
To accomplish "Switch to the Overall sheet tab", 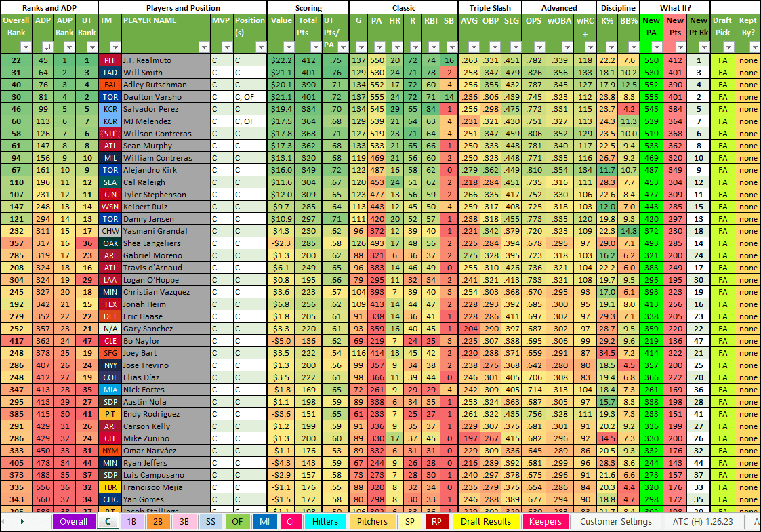I will point(74,522).
